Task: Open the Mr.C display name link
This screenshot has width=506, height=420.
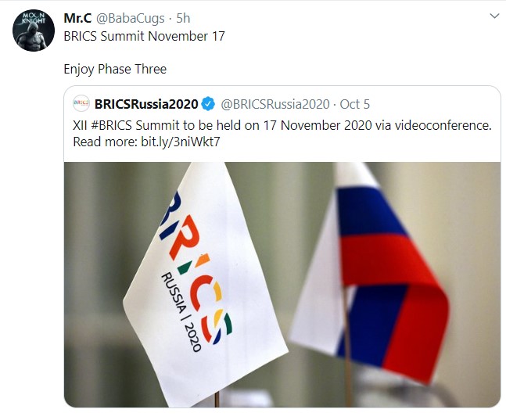Action: 77,17
